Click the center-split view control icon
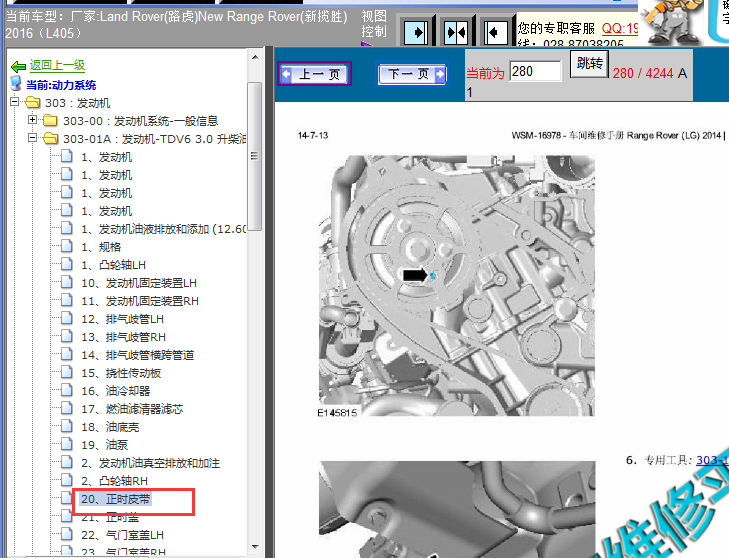Image resolution: width=729 pixels, height=558 pixels. (x=456, y=32)
